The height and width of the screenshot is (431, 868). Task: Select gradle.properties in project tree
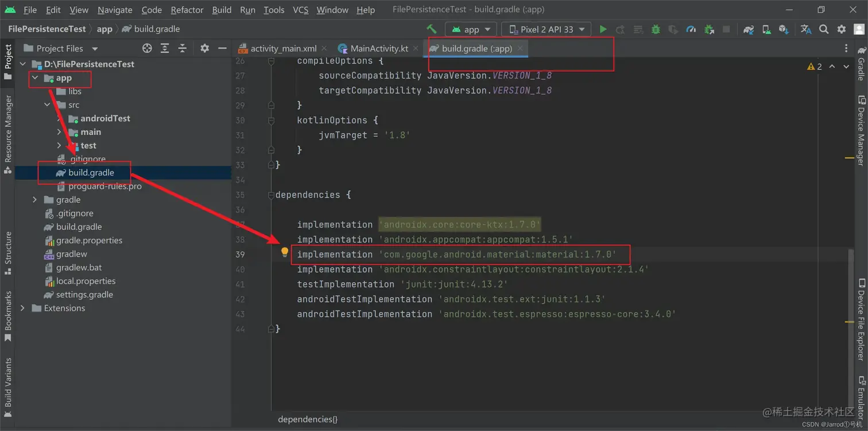click(x=89, y=240)
